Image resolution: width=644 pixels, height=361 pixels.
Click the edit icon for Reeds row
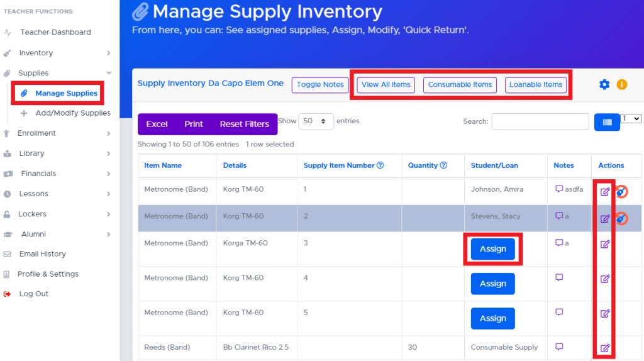(605, 348)
